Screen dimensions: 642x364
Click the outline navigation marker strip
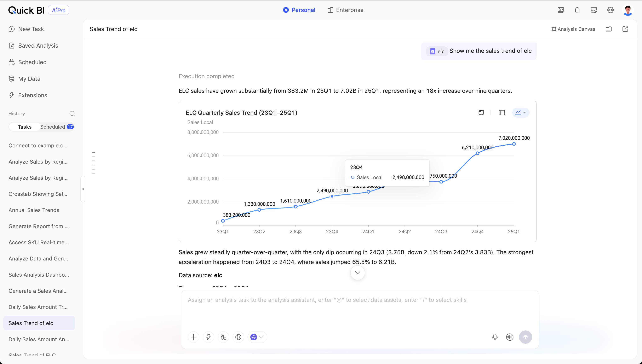point(93,163)
